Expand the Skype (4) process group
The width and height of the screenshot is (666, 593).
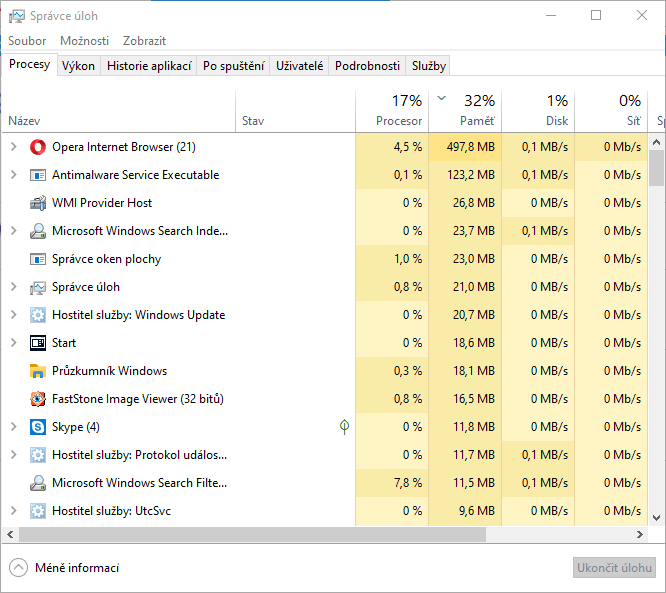click(13, 427)
